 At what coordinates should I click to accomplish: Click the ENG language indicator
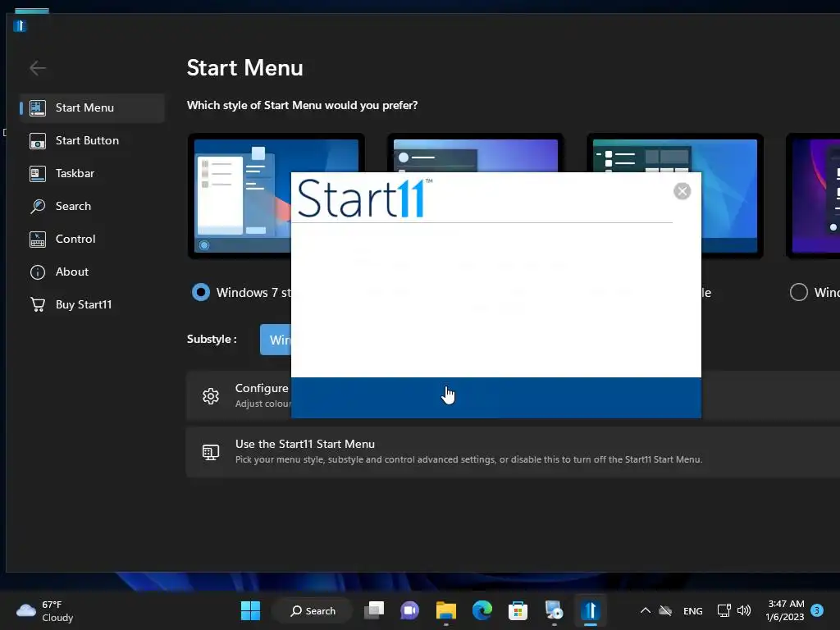[692, 610]
